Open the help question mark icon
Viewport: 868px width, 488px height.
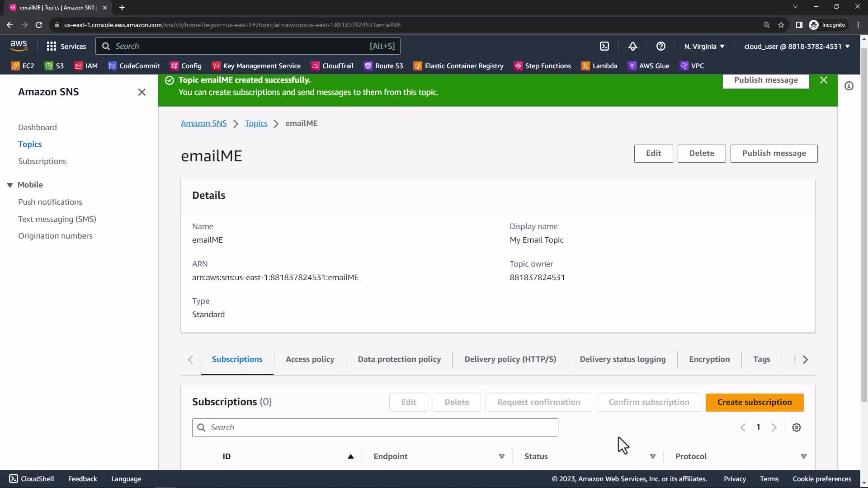pyautogui.click(x=660, y=46)
